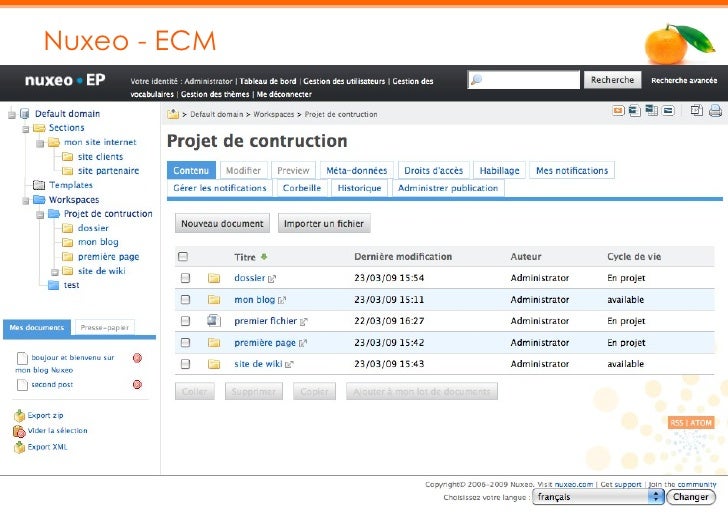The width and height of the screenshot is (728, 514).
Task: Expand the 'site de wiki' tree node
Action: tap(55, 272)
